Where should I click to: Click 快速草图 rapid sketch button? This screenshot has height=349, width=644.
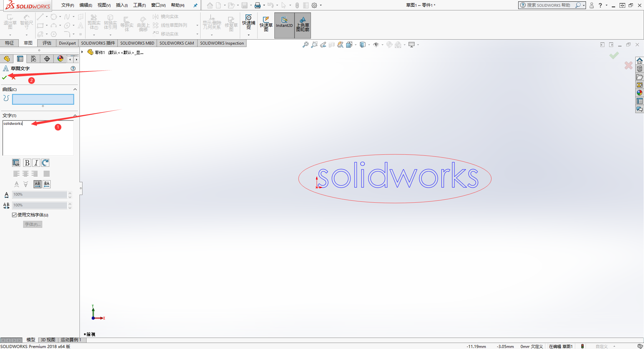pyautogui.click(x=266, y=24)
